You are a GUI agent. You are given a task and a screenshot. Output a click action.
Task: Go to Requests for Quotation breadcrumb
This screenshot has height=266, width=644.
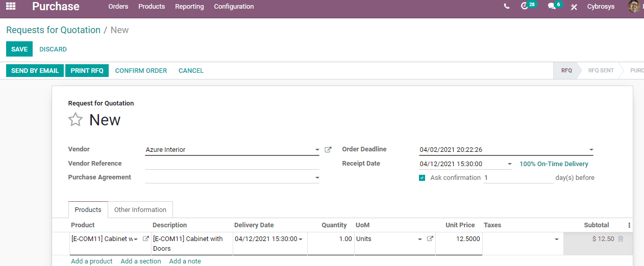(53, 30)
